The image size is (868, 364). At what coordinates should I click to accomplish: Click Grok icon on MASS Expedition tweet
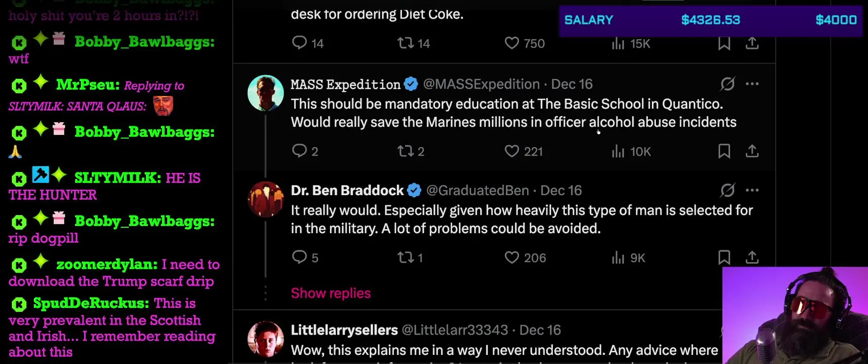[727, 84]
